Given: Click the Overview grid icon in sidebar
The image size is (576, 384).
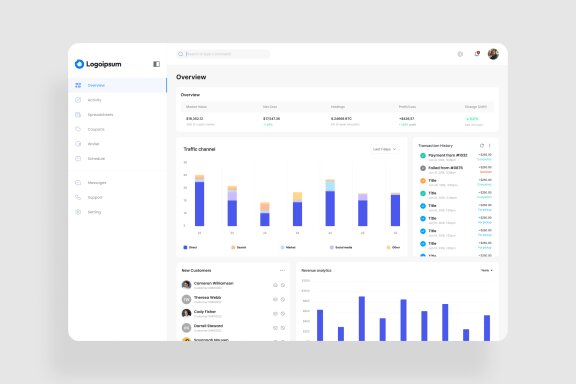Looking at the screenshot, I should [78, 85].
